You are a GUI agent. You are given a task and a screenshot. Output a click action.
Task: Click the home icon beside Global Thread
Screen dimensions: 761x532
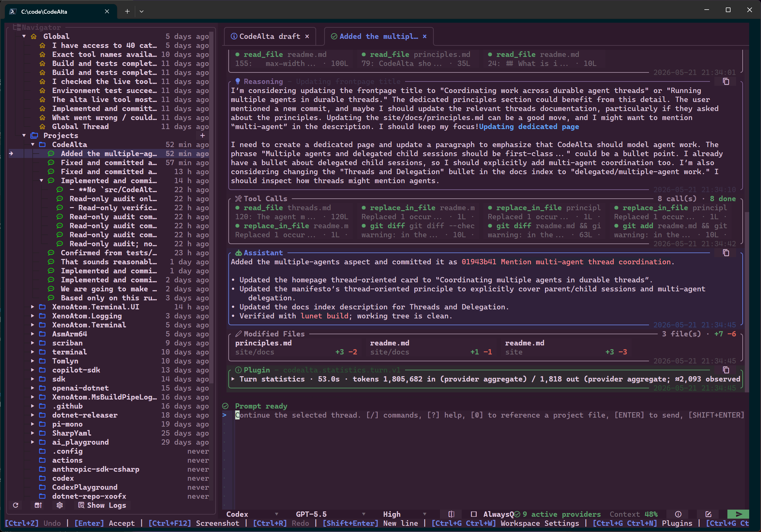(42, 127)
